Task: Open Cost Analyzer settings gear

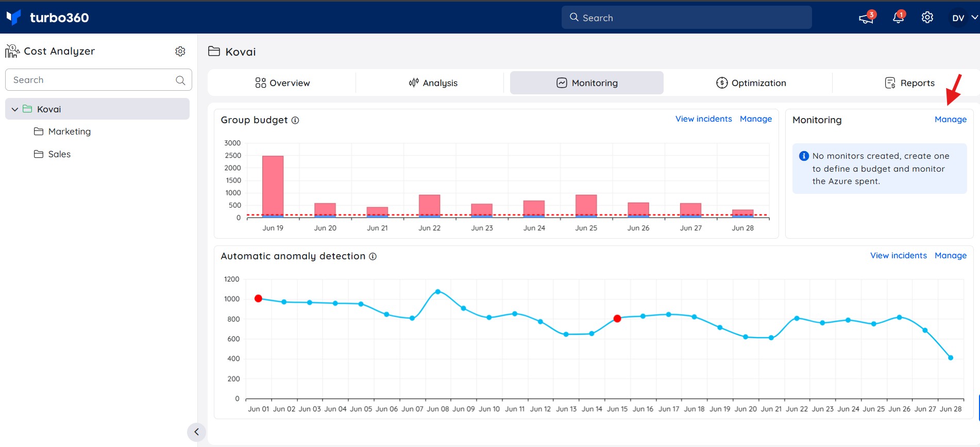Action: tap(180, 51)
